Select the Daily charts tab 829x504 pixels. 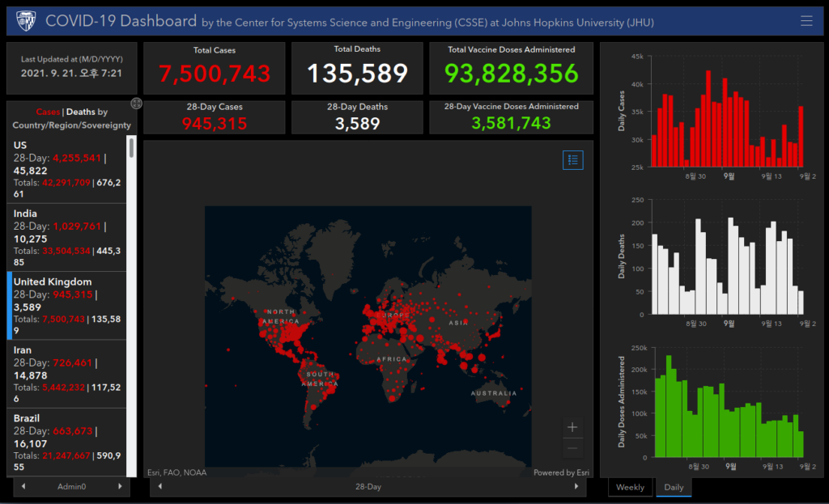click(674, 487)
